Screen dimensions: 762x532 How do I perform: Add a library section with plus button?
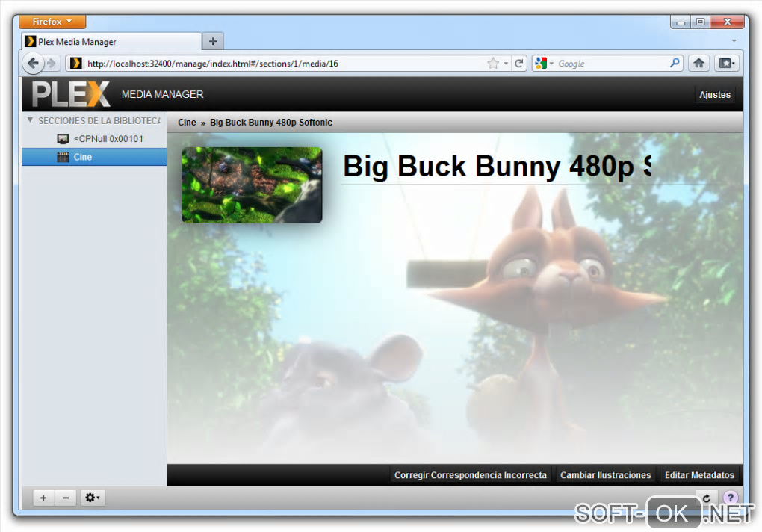[x=43, y=498]
